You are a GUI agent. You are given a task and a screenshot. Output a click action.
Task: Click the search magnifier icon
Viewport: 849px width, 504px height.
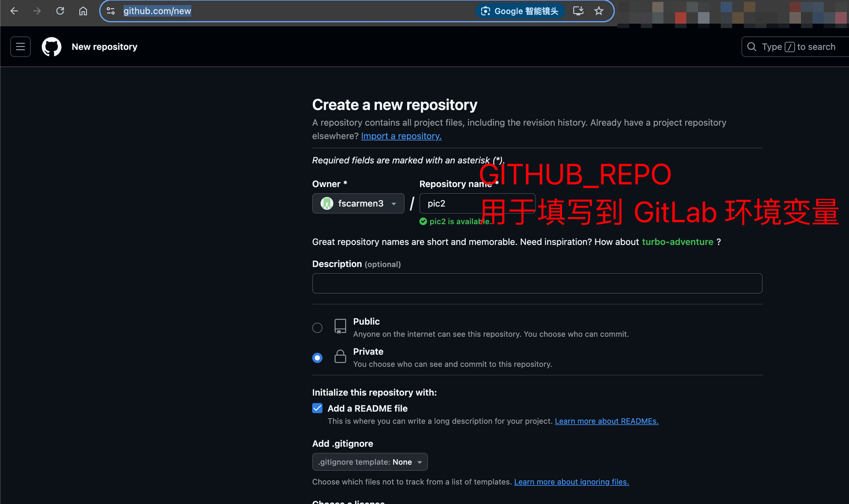click(x=752, y=46)
